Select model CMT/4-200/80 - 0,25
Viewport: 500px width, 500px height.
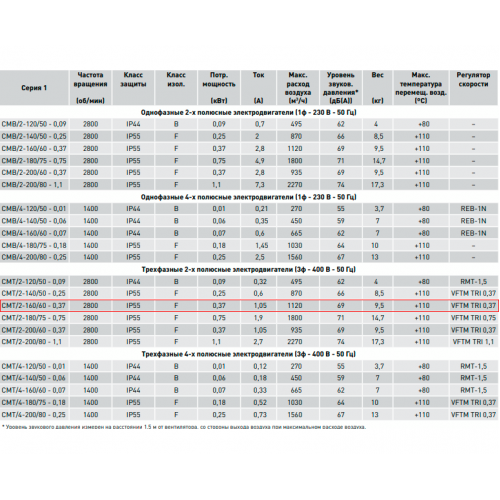[34, 415]
